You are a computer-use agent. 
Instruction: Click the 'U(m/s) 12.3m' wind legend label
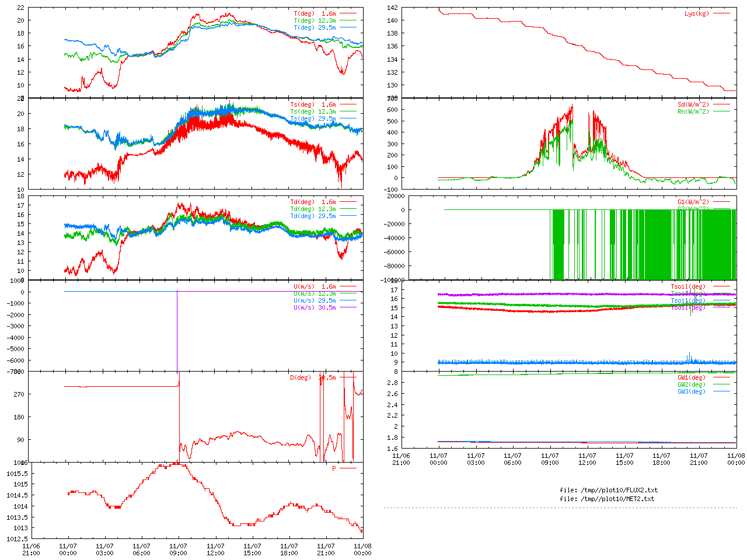(315, 293)
